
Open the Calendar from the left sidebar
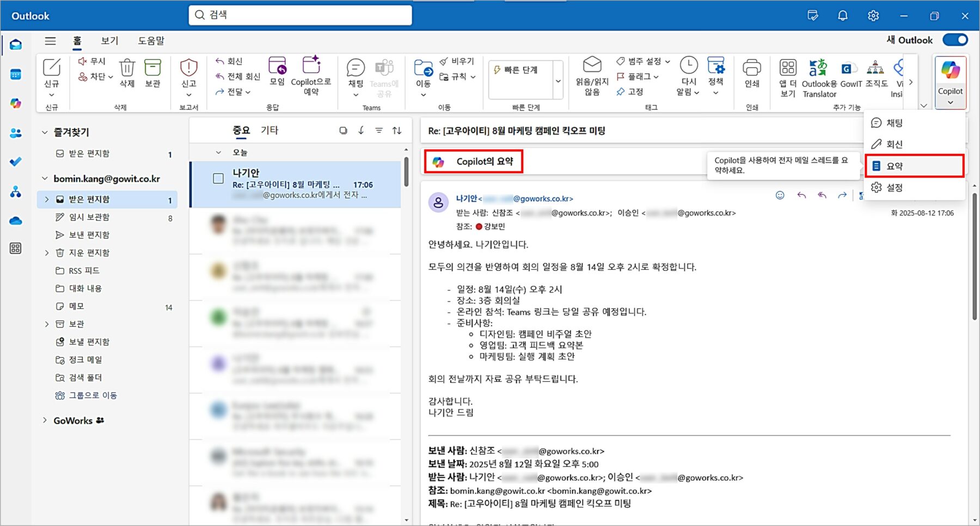[x=15, y=75]
